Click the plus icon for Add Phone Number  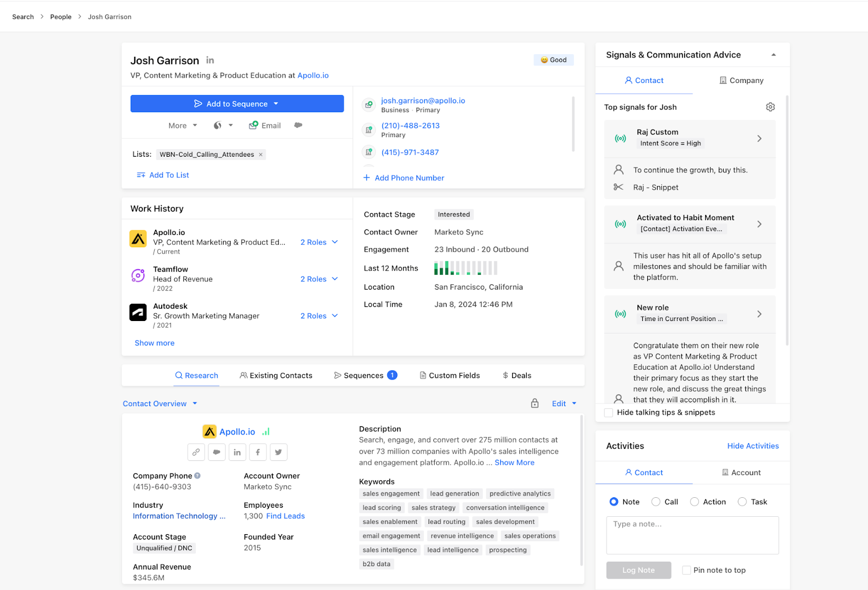click(x=367, y=178)
